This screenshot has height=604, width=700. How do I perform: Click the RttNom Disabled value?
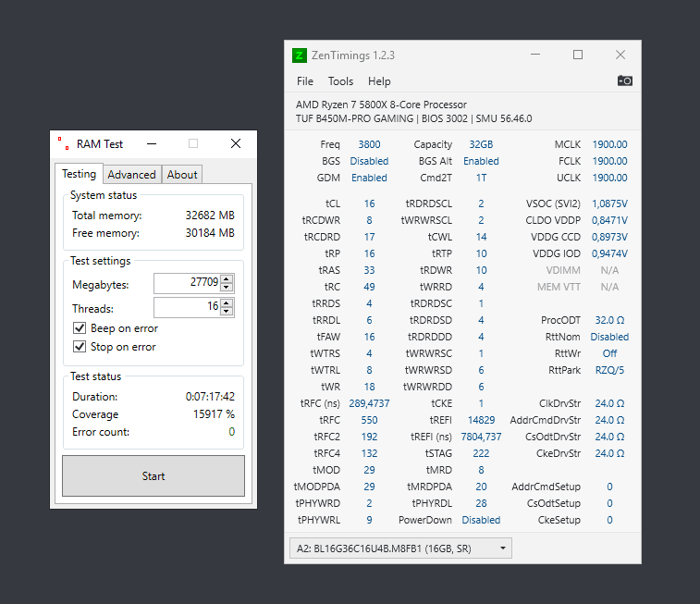point(609,337)
